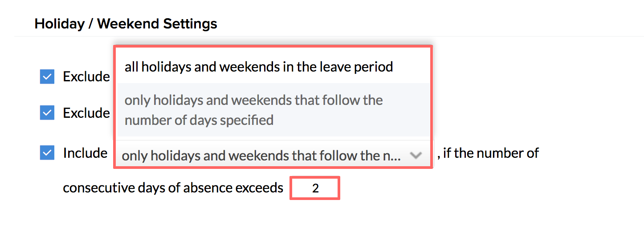Focus the field showing value 2
644x240 pixels.
(315, 188)
